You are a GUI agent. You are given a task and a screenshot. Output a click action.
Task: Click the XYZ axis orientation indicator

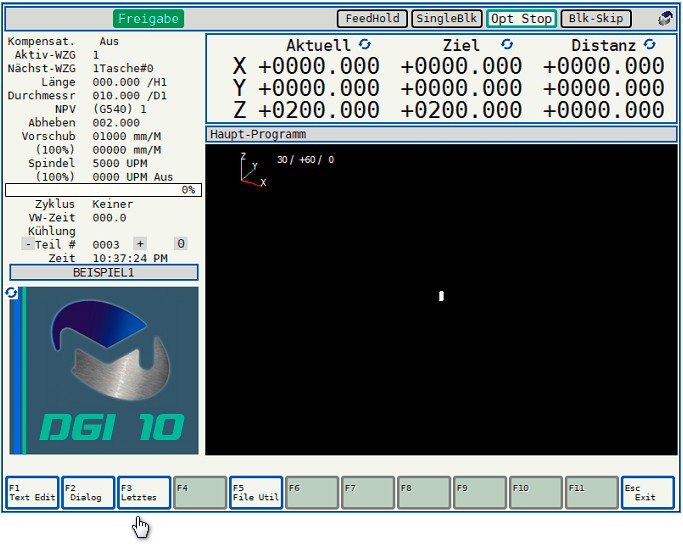click(x=253, y=170)
